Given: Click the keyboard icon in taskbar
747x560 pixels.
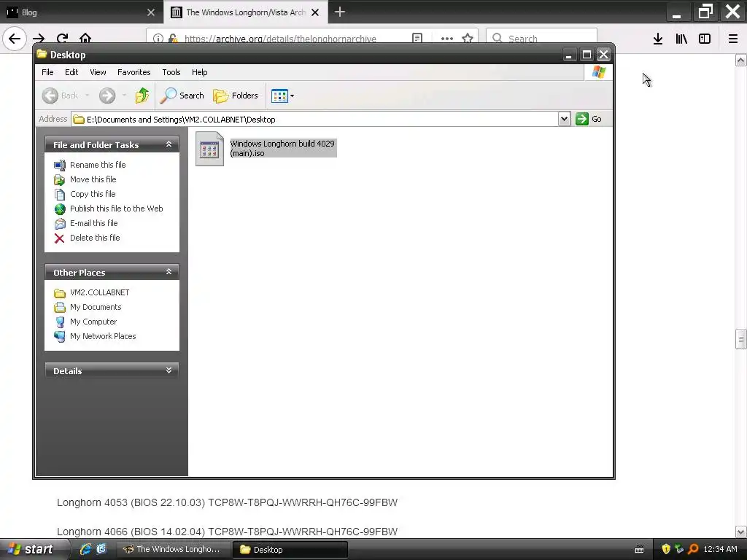Looking at the screenshot, I should pyautogui.click(x=639, y=550).
